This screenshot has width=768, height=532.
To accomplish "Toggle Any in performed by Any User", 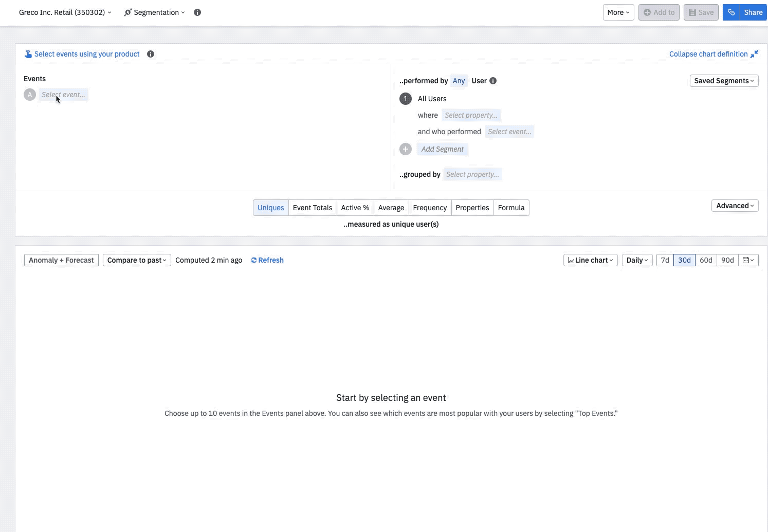I will pos(459,81).
